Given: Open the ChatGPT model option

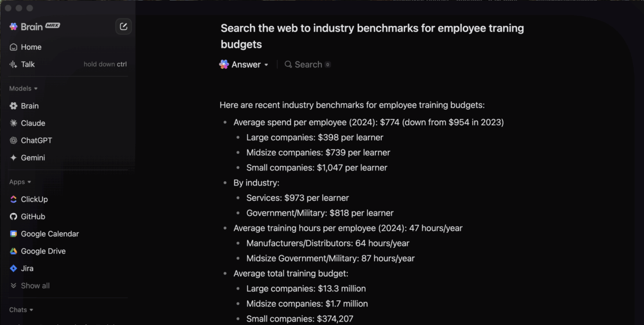Looking at the screenshot, I should [x=36, y=140].
